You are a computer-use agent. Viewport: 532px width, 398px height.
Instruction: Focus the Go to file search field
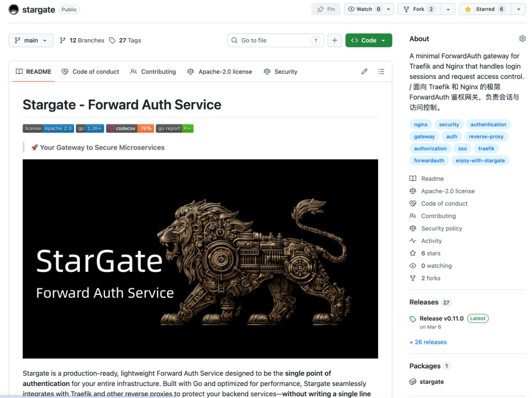(x=275, y=40)
